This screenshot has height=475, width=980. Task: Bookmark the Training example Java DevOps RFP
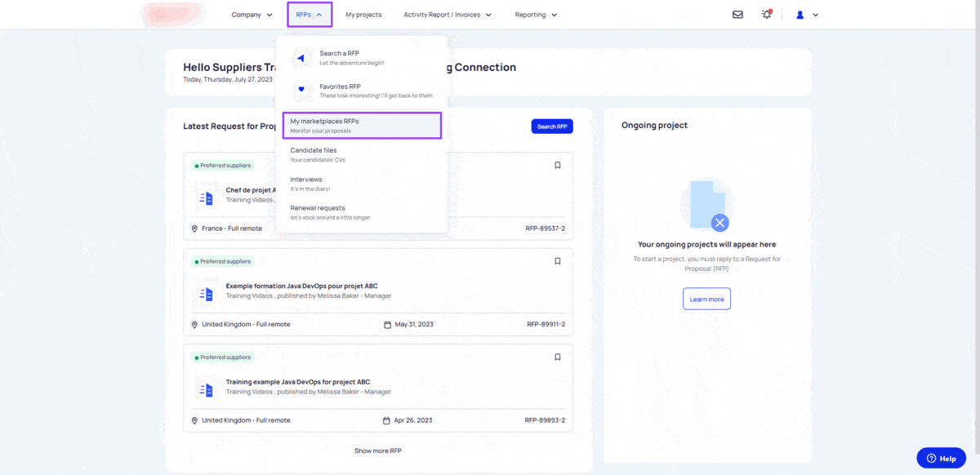[x=558, y=357]
